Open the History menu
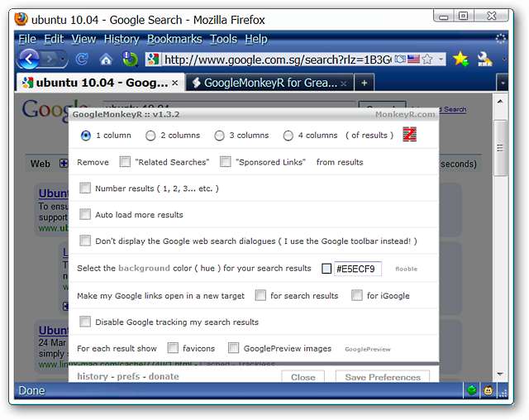The image size is (529, 420). (122, 39)
